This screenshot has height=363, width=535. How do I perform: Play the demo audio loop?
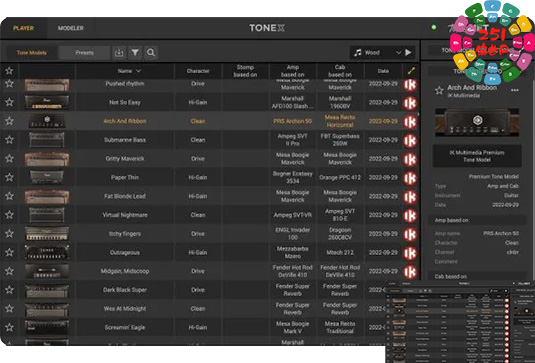pos(408,53)
